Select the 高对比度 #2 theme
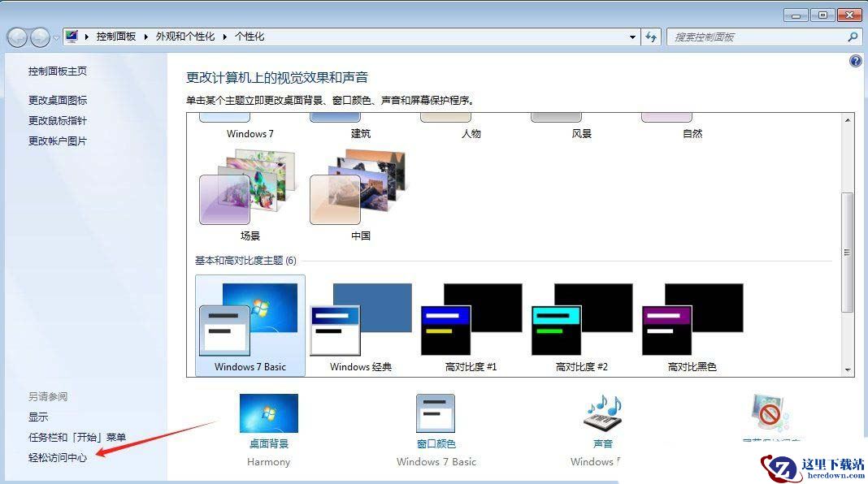Viewport: 868px width, 484px height. pos(582,326)
